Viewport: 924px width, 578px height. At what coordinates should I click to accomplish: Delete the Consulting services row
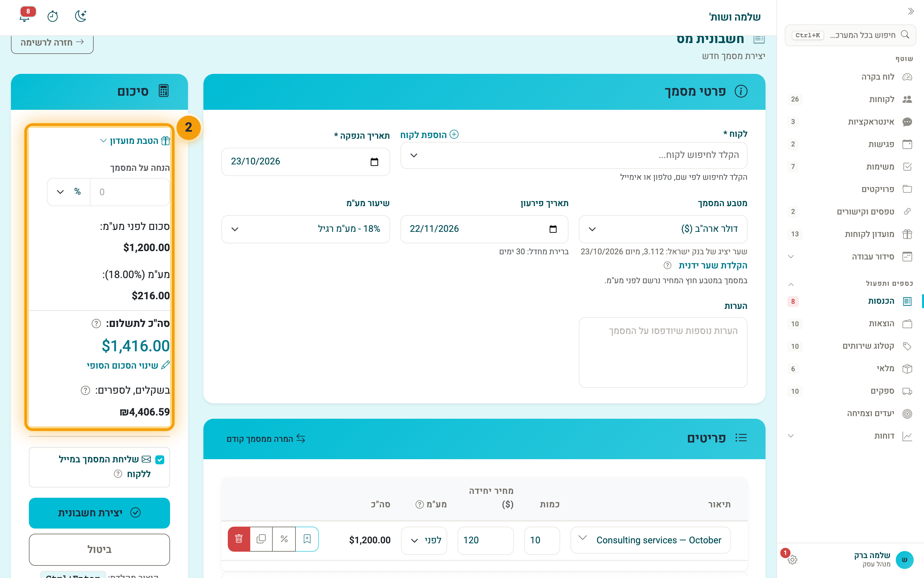239,539
